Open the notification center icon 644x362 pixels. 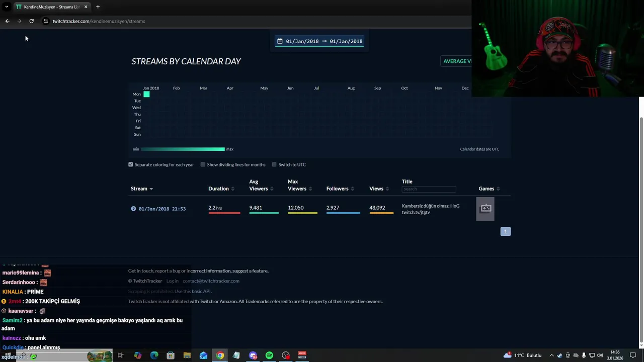coord(633,355)
